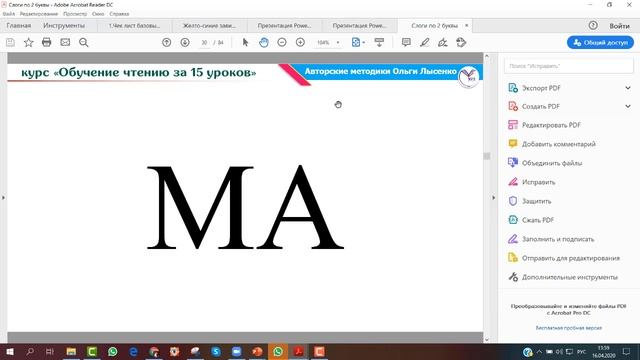The height and width of the screenshot is (360, 640).
Task: Open the Find text magnifier icon
Action: coord(84,42)
